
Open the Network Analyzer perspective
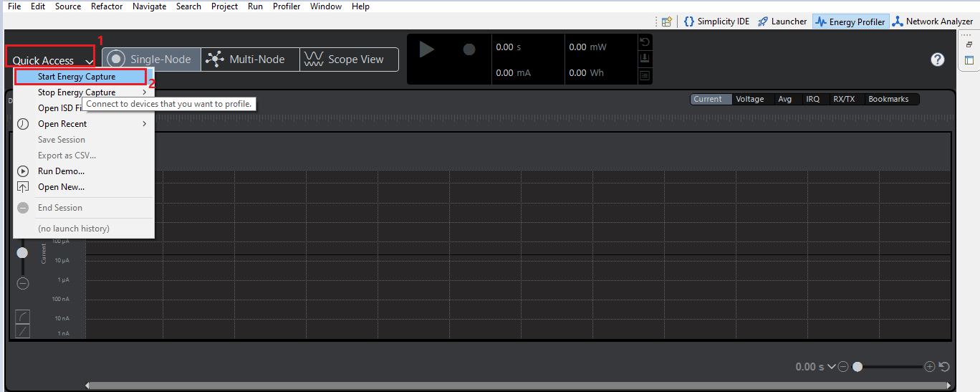(932, 21)
